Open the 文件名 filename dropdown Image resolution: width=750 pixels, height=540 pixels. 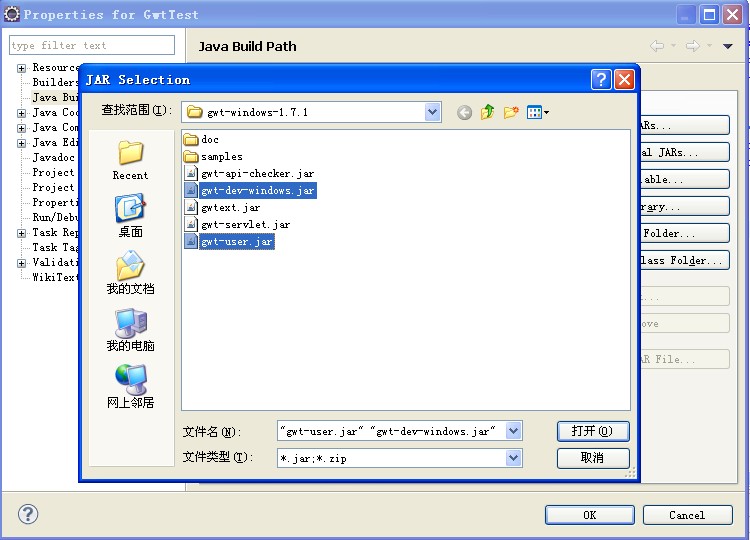513,431
